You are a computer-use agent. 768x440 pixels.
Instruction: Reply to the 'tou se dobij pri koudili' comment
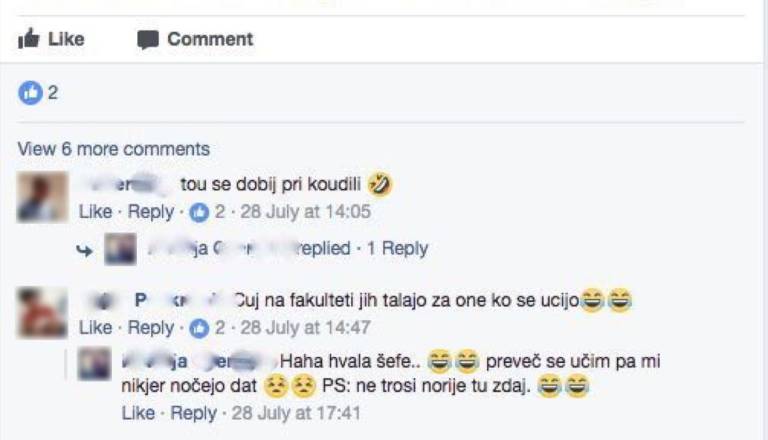pyautogui.click(x=151, y=212)
